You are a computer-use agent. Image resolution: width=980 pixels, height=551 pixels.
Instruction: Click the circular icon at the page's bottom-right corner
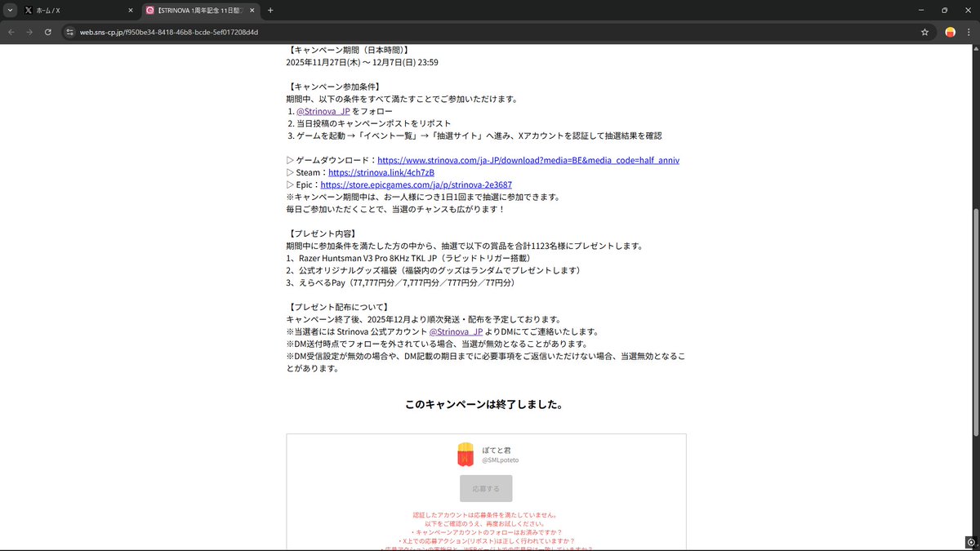point(969,541)
